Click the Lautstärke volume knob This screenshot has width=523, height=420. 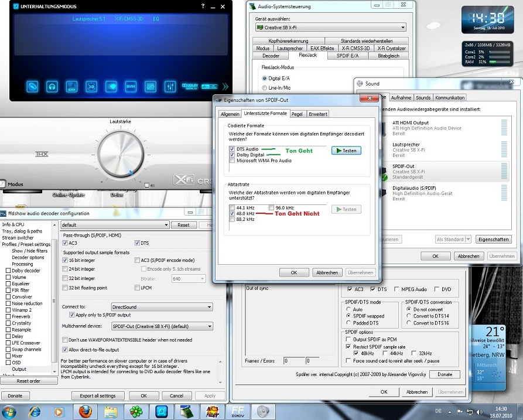[121, 154]
